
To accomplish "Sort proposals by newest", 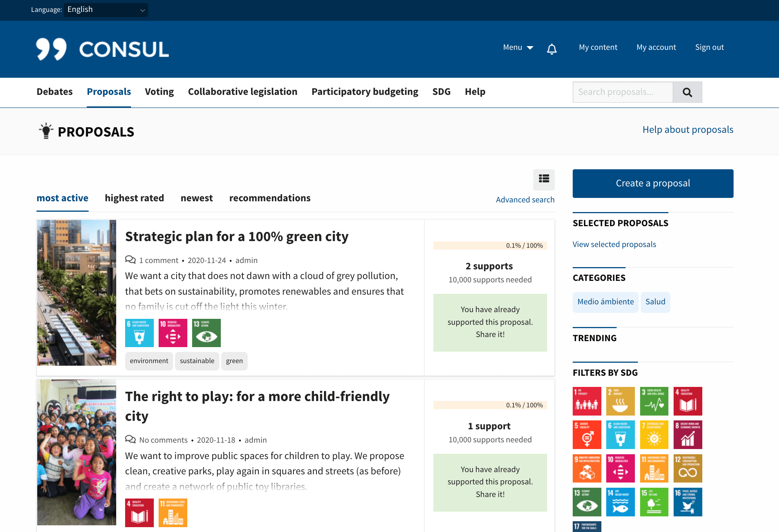I will 197,198.
